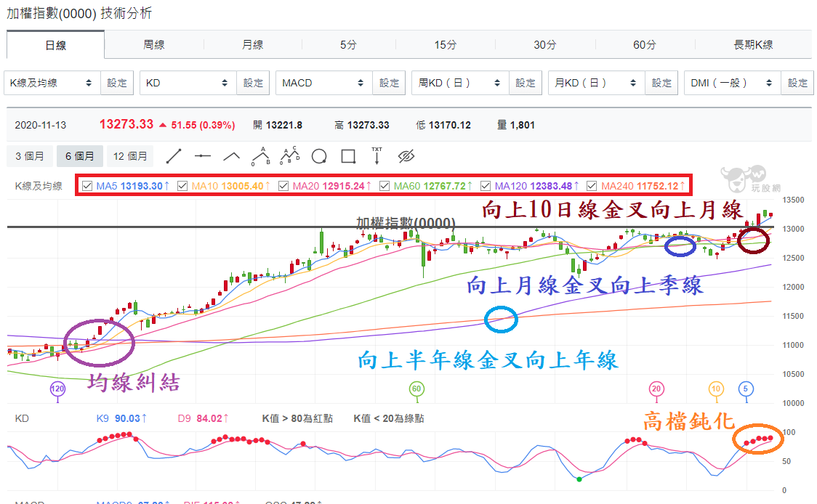Click the 20 marker on chart axis
The height and width of the screenshot is (504, 817).
coord(656,389)
